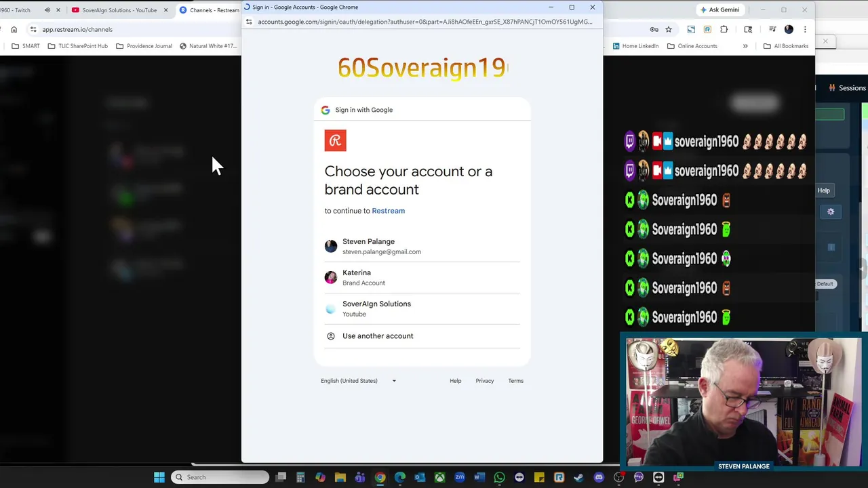Open Calculator from taskbar
This screenshot has height=488, width=868.
[300, 477]
